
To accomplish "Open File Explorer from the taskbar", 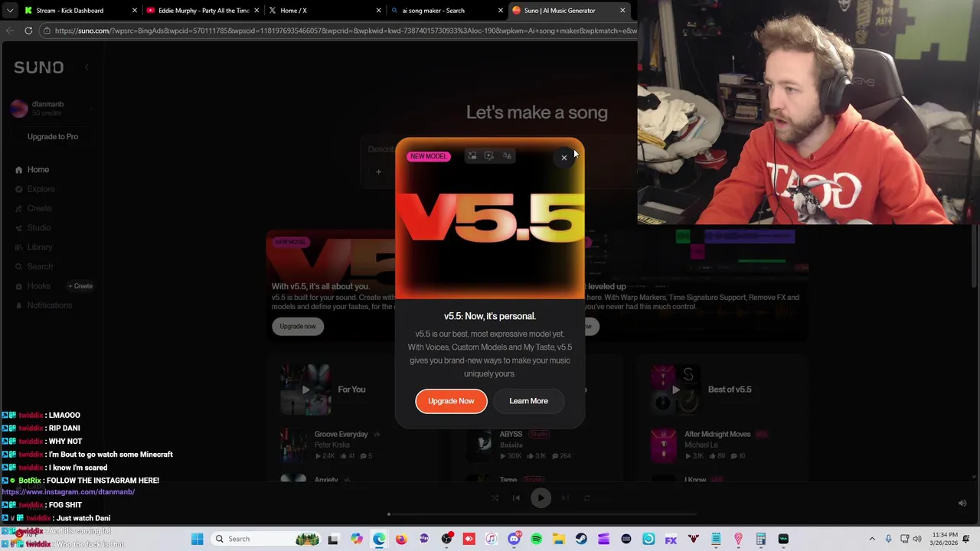I will (x=559, y=539).
